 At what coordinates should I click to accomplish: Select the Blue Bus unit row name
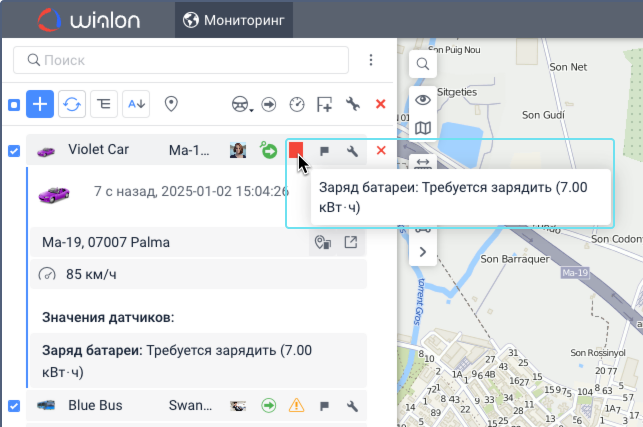click(95, 405)
